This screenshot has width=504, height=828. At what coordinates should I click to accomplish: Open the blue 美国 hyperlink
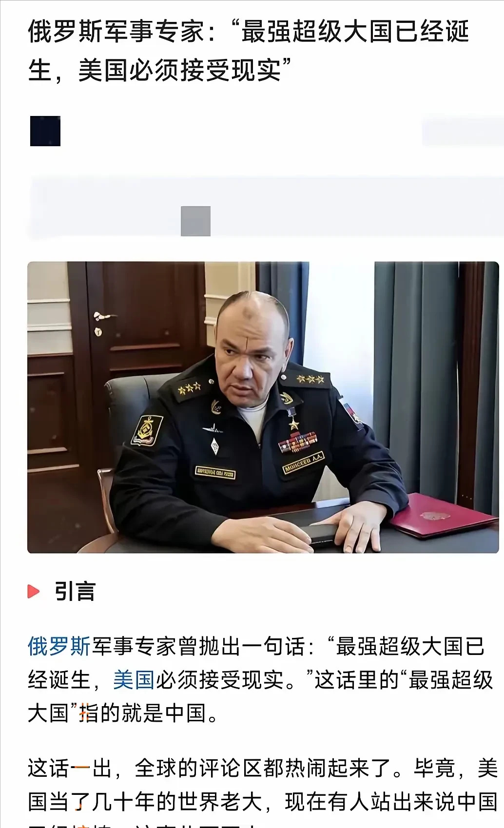point(134,680)
